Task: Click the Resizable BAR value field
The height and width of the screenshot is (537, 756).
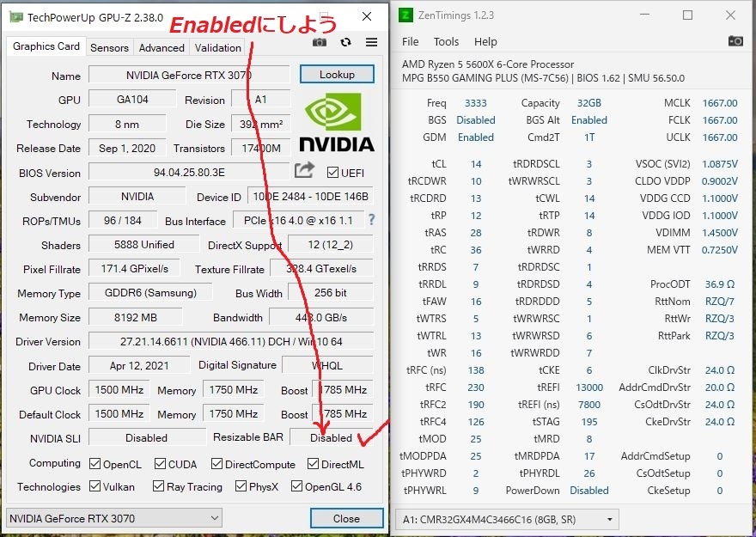Action: point(332,437)
